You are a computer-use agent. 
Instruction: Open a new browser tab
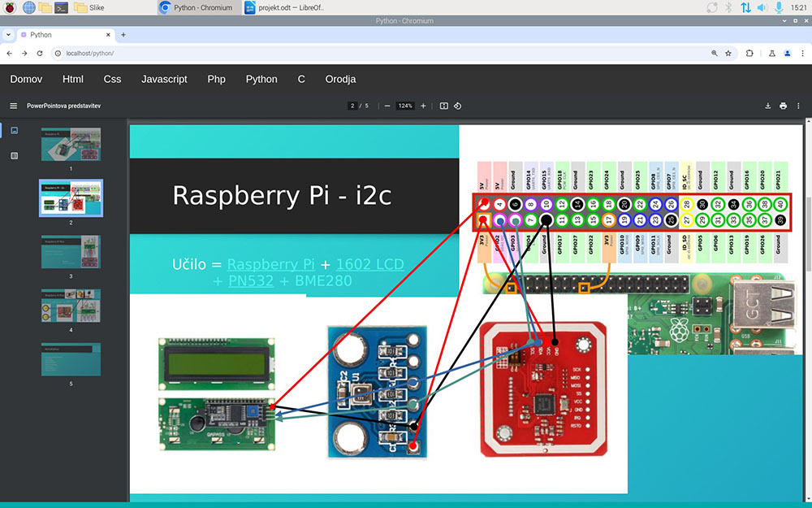[x=123, y=35]
